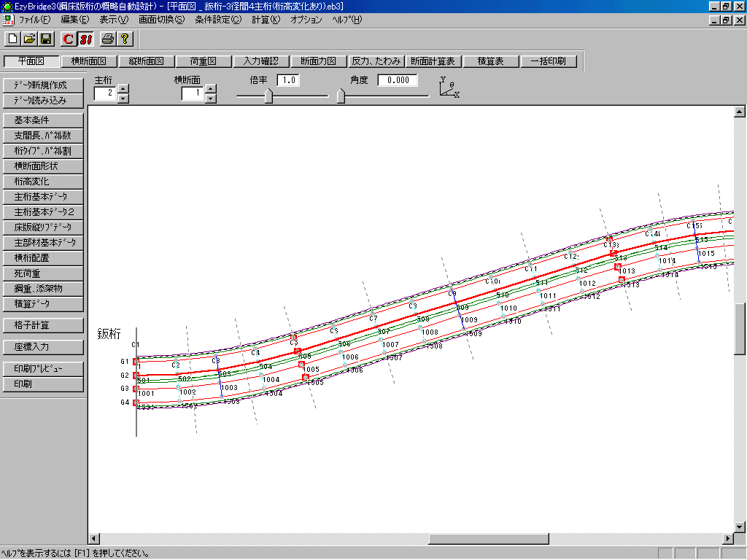This screenshot has height=560, width=747.
Task: Switch to the 断面力図 view tab
Action: click(x=318, y=61)
